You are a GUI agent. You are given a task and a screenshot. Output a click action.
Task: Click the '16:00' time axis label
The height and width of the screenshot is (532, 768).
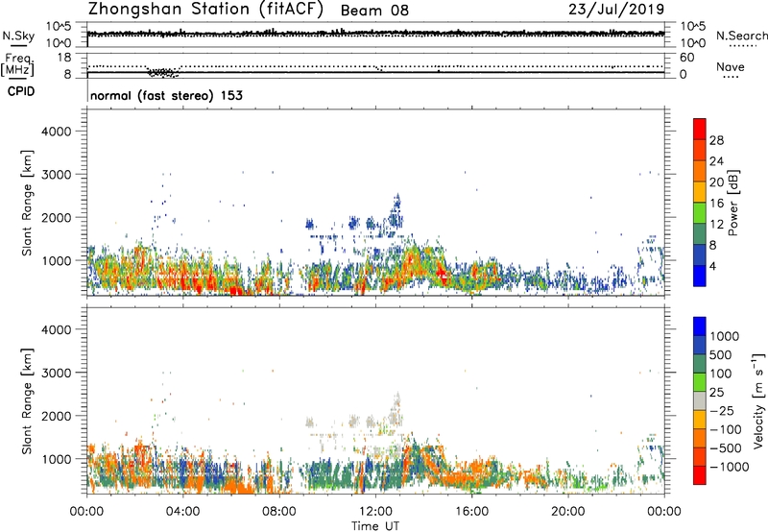(471, 512)
